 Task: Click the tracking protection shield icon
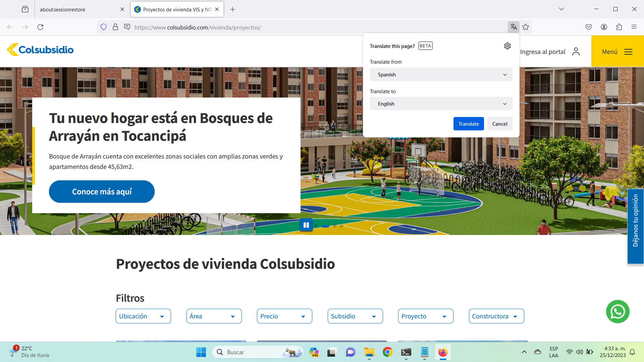(104, 27)
